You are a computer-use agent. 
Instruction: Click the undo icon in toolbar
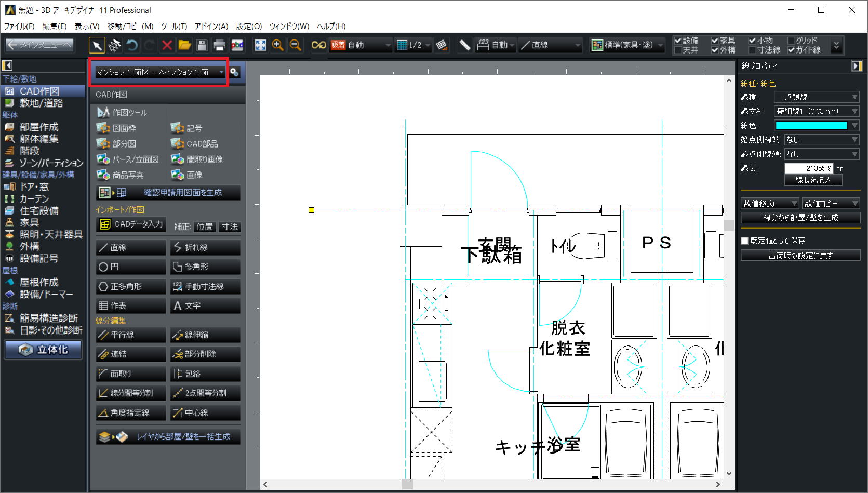pos(132,46)
